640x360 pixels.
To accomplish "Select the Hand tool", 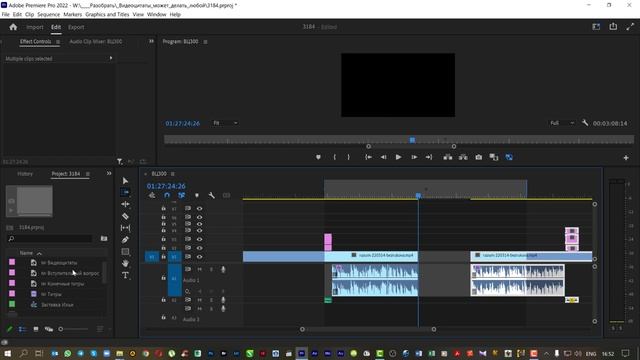I will 125,264.
